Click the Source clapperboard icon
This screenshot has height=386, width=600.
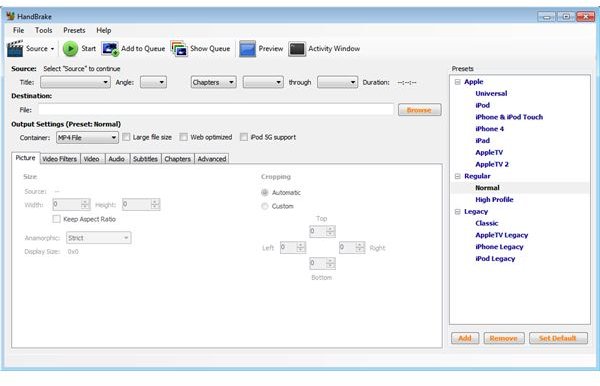coord(15,49)
